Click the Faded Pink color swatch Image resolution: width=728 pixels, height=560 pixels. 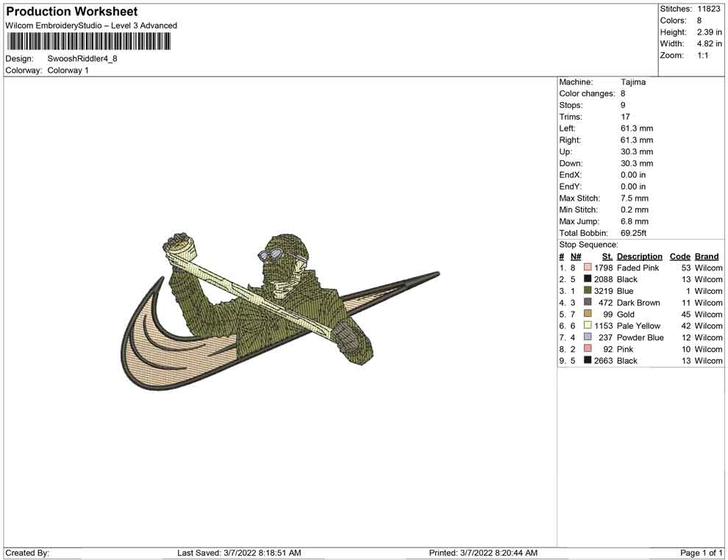coord(588,268)
